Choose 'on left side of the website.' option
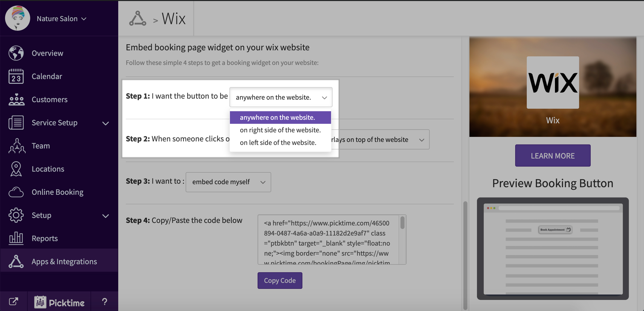644x311 pixels. click(278, 143)
